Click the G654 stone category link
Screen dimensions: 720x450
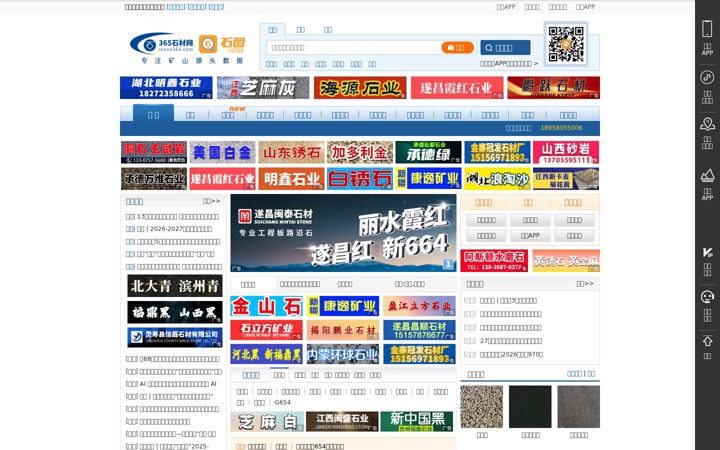click(x=282, y=402)
